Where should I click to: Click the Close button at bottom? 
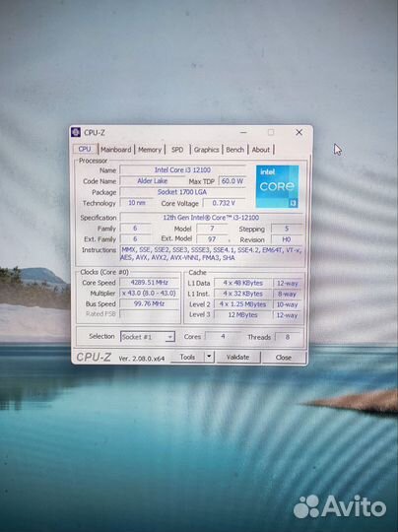click(284, 358)
